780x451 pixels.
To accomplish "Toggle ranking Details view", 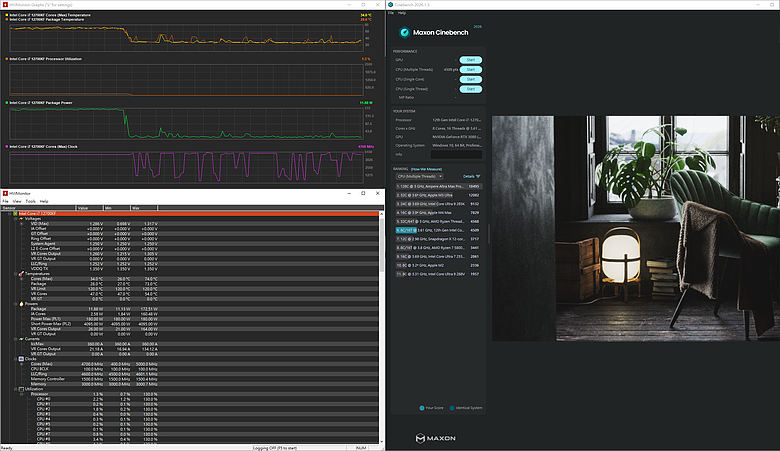I will click(472, 177).
